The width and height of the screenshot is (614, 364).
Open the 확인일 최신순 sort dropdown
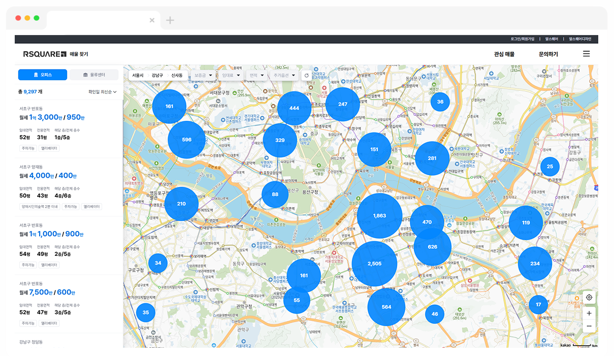pyautogui.click(x=103, y=92)
